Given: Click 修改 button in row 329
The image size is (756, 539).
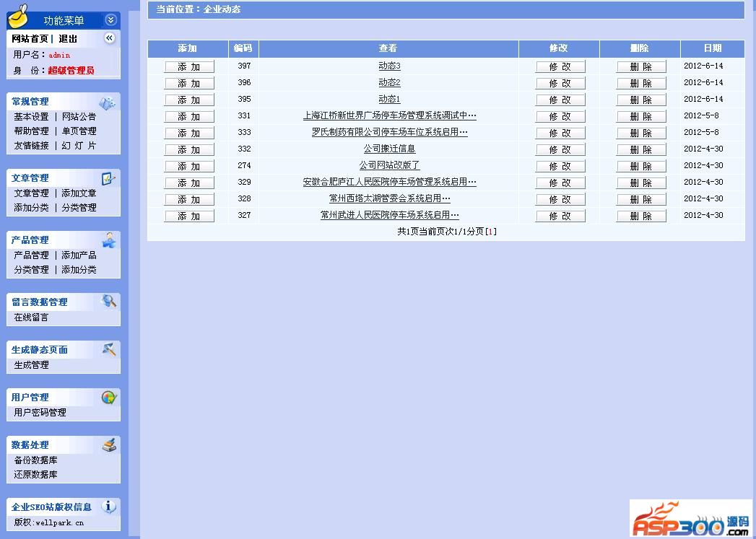Looking at the screenshot, I should click(560, 183).
